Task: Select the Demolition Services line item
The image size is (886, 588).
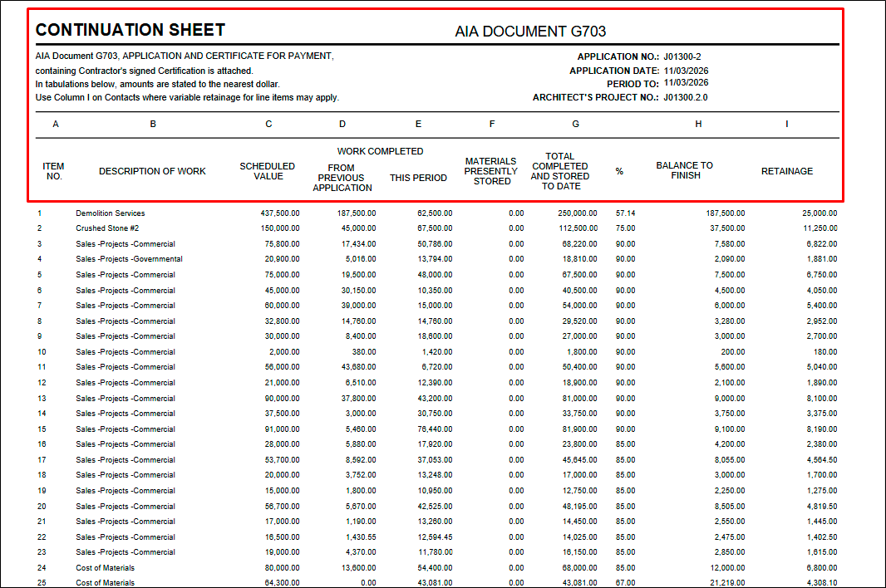Action: tap(110, 213)
